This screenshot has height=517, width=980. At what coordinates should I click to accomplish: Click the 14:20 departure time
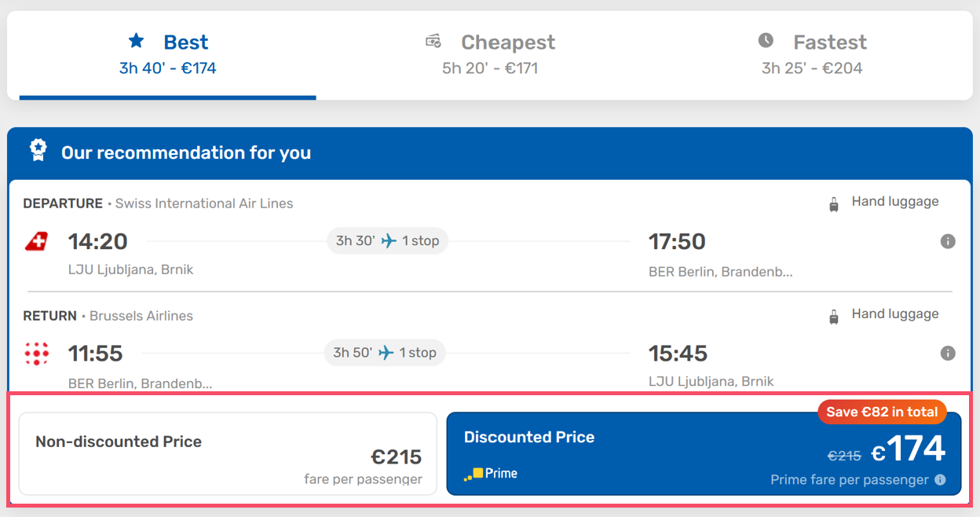coord(98,241)
